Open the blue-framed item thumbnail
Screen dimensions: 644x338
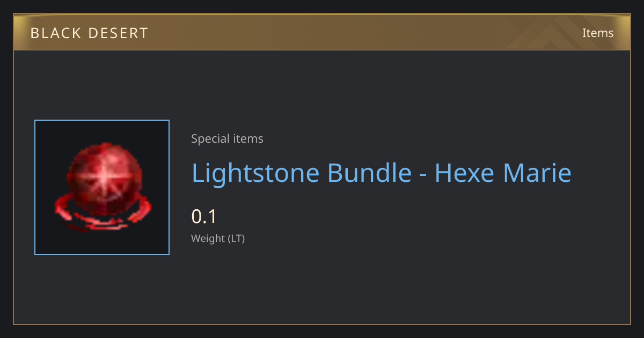point(102,187)
